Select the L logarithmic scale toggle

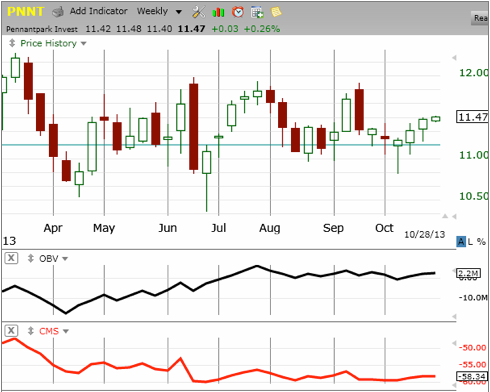pyautogui.click(x=470, y=242)
